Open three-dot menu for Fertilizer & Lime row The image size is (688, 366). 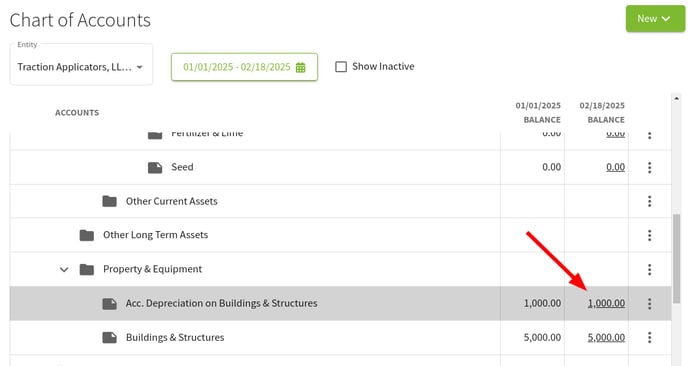[x=649, y=135]
